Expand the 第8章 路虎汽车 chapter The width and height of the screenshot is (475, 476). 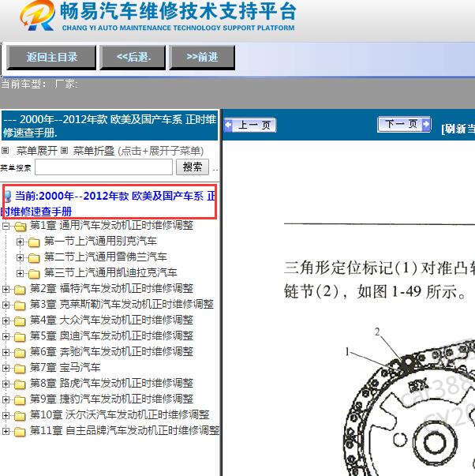coord(6,384)
